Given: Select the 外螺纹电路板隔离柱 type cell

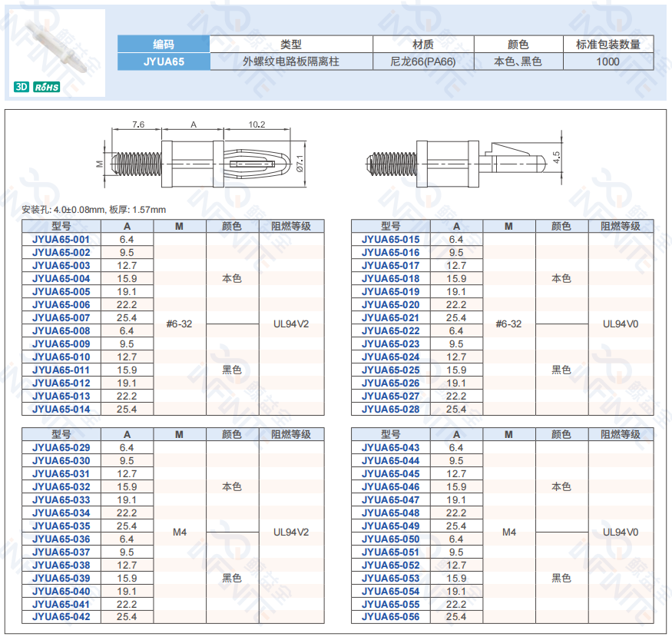Looking at the screenshot, I should [290, 61].
